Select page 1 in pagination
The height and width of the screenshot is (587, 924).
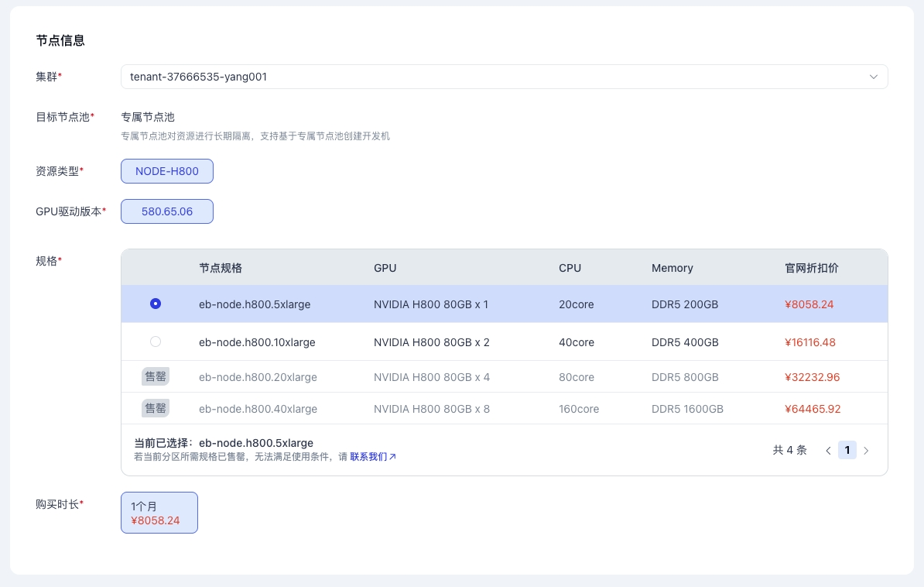click(x=847, y=450)
